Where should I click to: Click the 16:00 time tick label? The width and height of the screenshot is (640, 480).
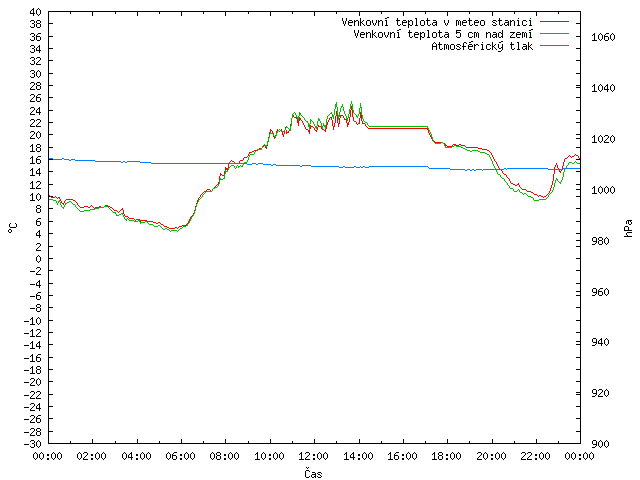(x=402, y=456)
